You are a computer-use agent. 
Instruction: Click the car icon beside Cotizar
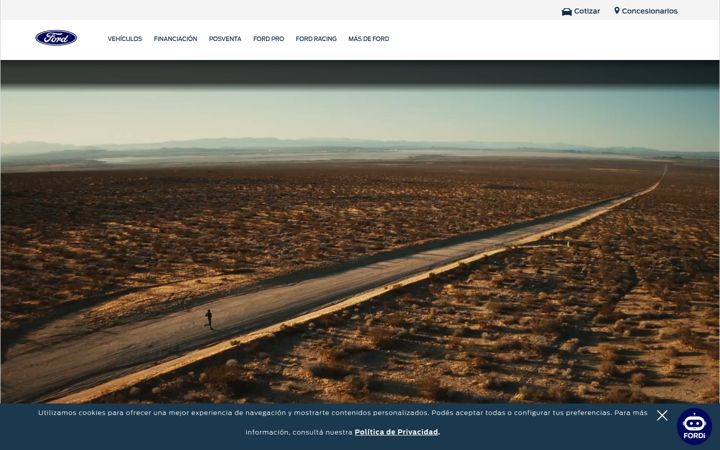click(567, 11)
